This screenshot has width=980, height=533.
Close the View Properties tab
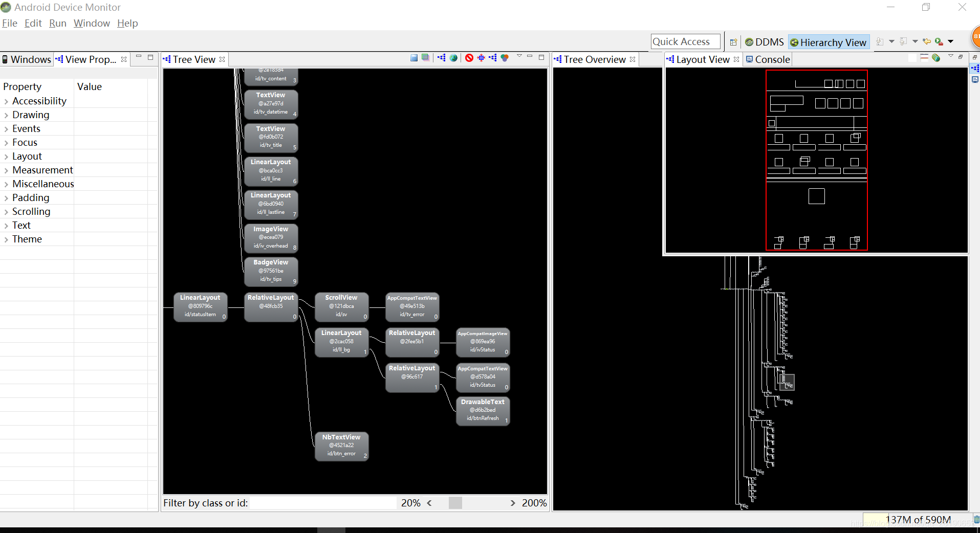coord(124,59)
